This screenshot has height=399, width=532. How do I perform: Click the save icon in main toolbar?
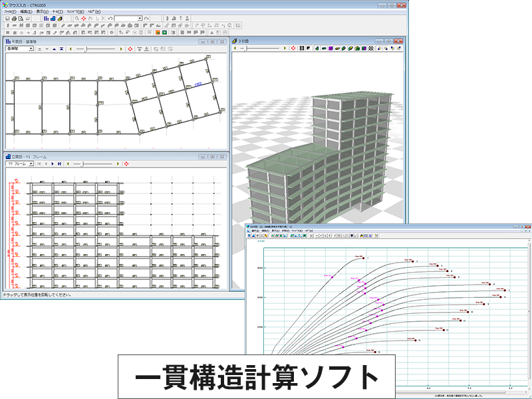pyautogui.click(x=7, y=19)
